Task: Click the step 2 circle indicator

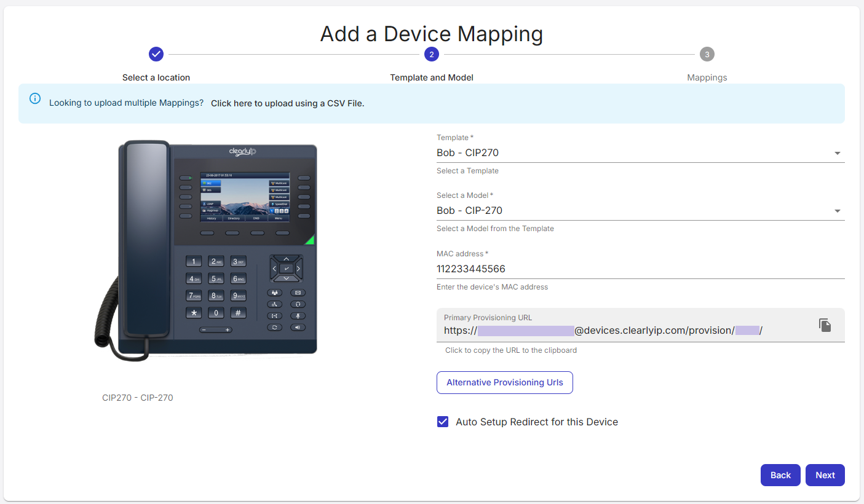Action: [432, 54]
